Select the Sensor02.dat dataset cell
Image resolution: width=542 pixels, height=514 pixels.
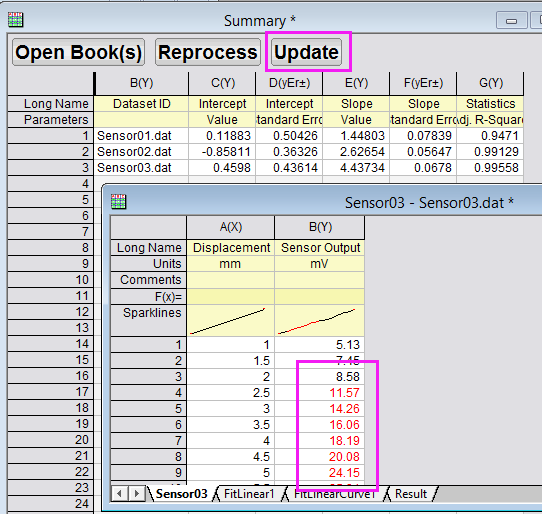141,152
